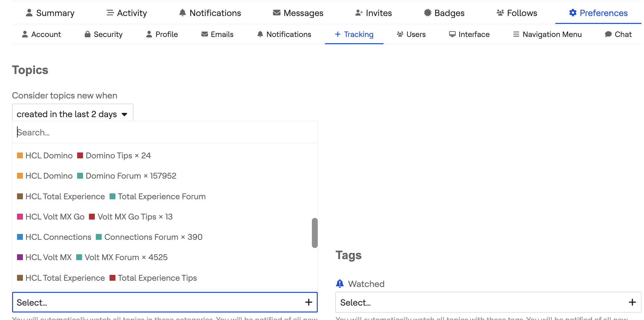This screenshot has width=644, height=320.
Task: Click the bell icon beside top Notifications
Action: (x=182, y=13)
